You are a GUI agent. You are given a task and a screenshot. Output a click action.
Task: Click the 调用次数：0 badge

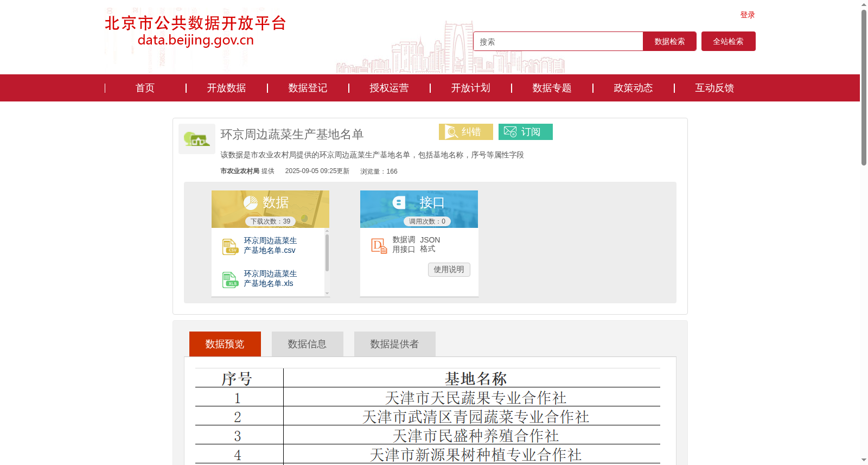427,221
